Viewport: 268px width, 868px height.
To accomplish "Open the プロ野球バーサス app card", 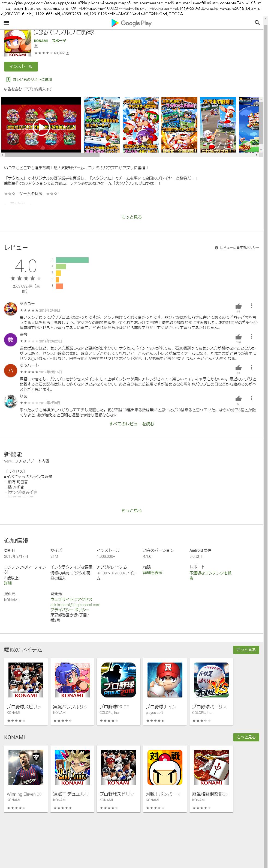I will point(211,691).
